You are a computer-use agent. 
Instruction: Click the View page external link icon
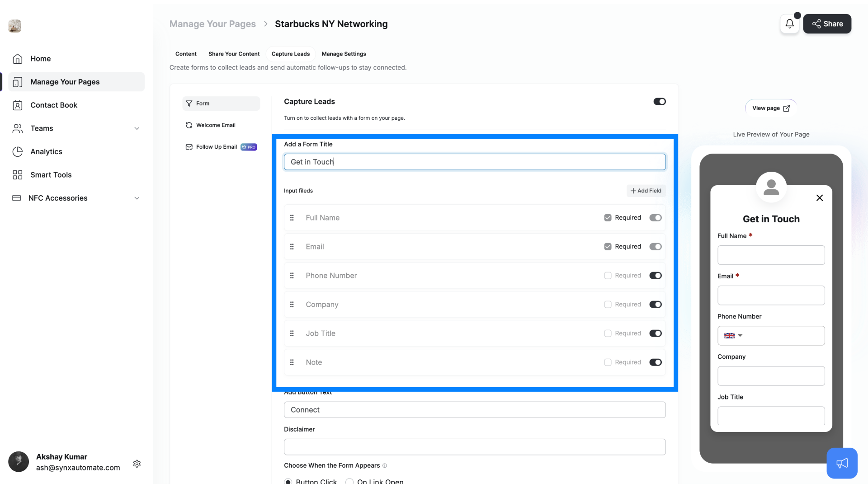[787, 108]
